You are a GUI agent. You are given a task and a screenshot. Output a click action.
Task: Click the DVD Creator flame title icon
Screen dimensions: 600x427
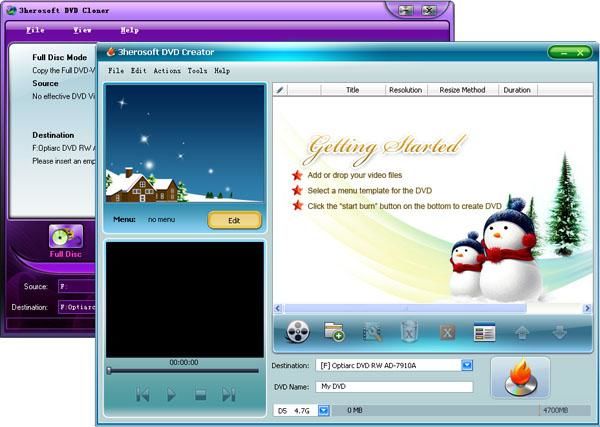(111, 52)
